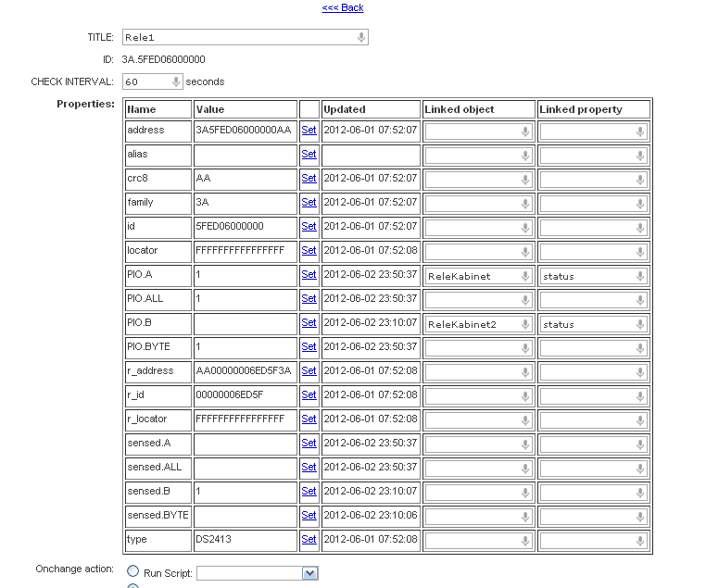Click Set link for address property

coord(309,130)
